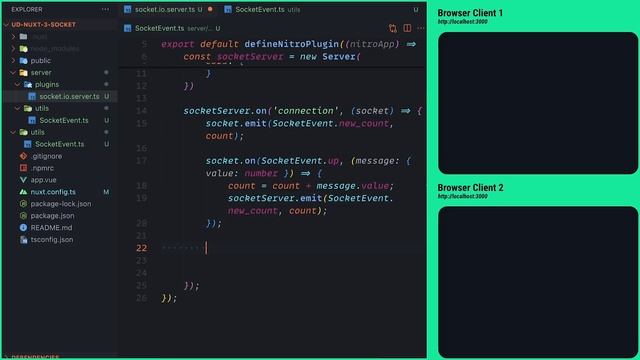Collapse the UD-NUXT-3-SOCKET project root

6,24
